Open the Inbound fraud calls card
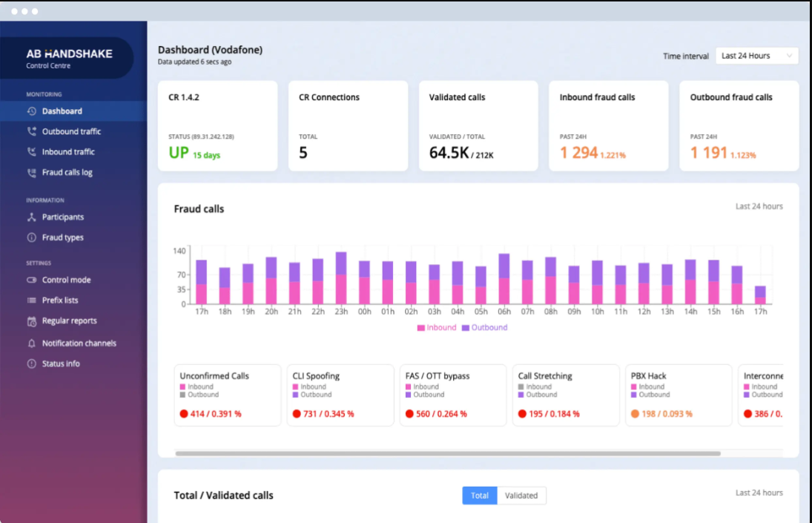812x523 pixels. click(609, 126)
